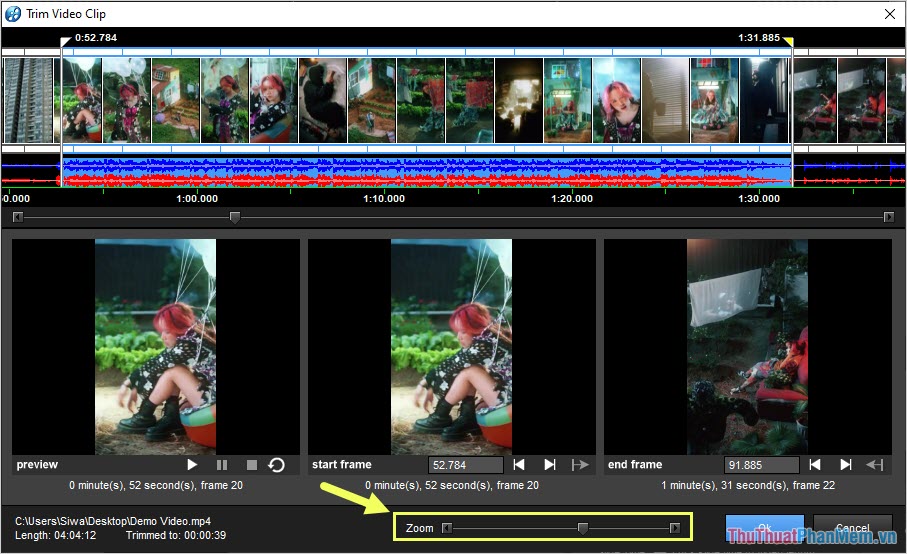Play the preview video
The width and height of the screenshot is (907, 554).
point(192,464)
